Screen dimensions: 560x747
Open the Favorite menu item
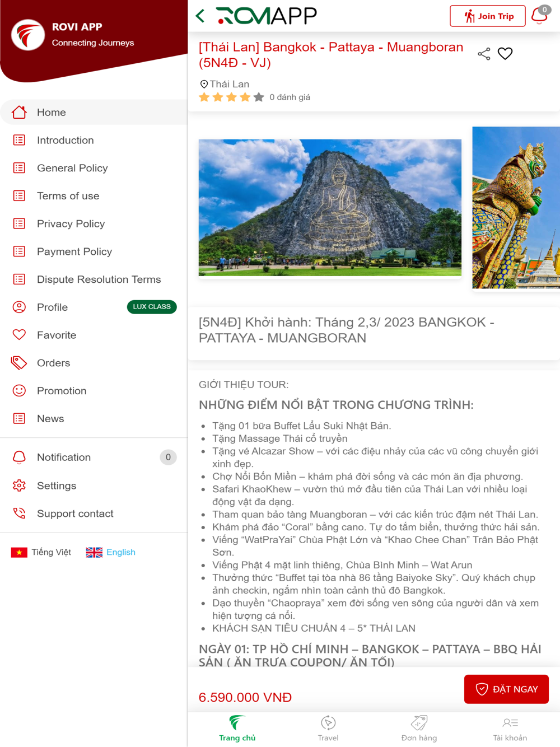tap(94, 335)
